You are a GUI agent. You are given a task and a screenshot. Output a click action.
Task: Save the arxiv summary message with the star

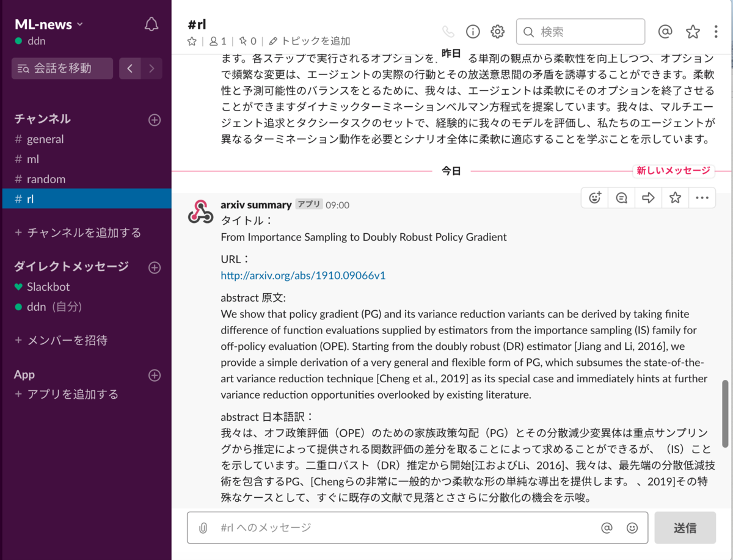(674, 197)
